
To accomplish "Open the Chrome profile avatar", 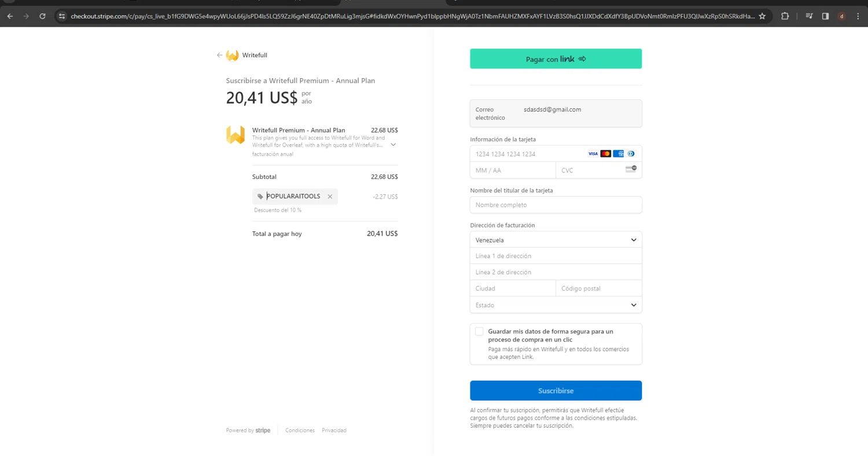I will [x=841, y=16].
